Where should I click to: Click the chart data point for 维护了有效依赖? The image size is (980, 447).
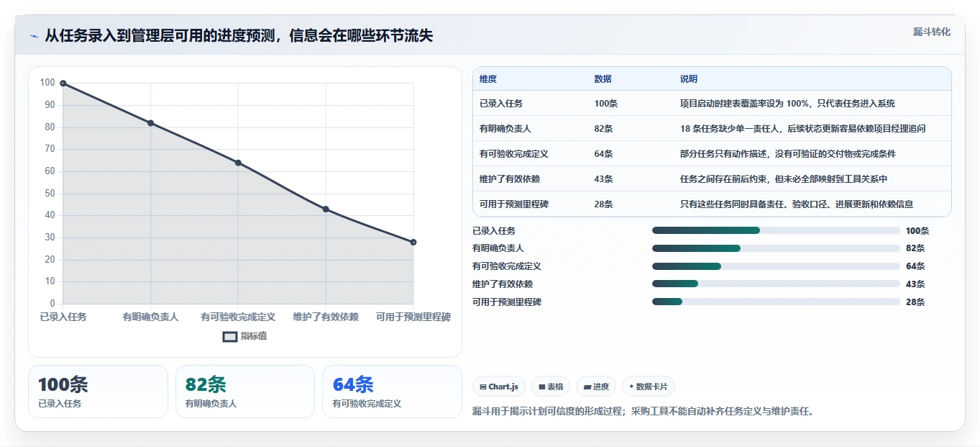[326, 209]
